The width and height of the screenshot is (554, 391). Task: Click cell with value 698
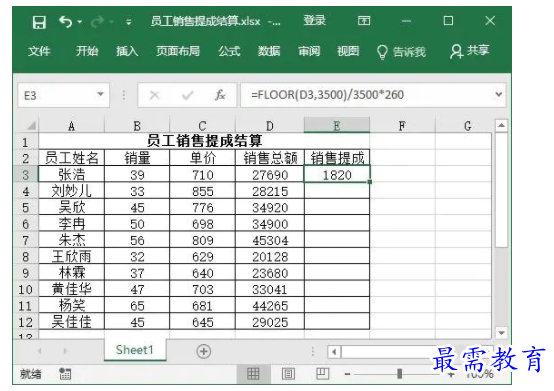tap(202, 224)
